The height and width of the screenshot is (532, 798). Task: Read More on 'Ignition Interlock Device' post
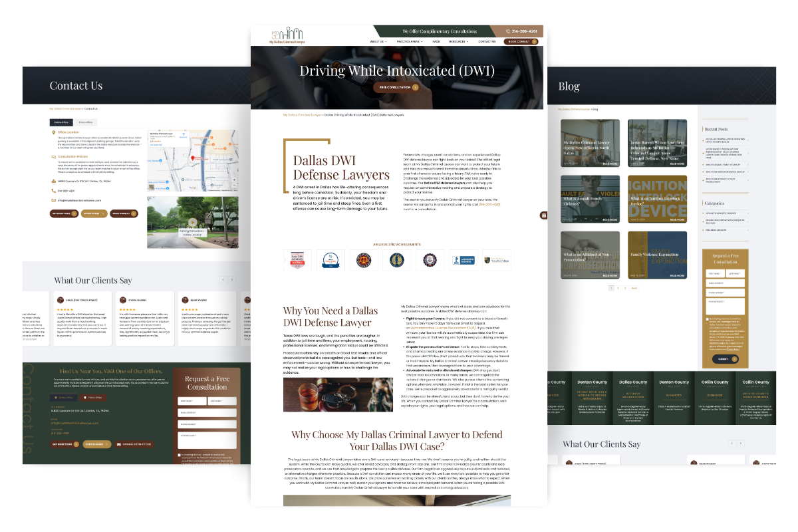tap(677, 219)
